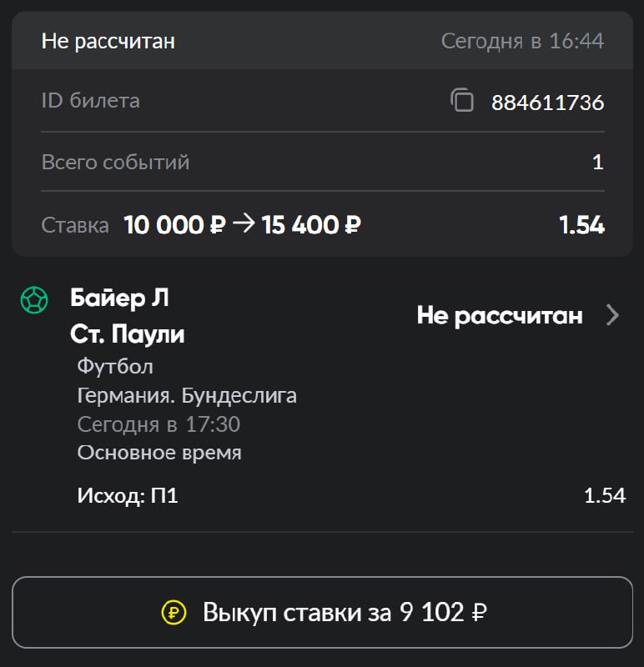Image resolution: width=644 pixels, height=667 pixels.
Task: Click the green football sport icon
Action: pos(34,300)
